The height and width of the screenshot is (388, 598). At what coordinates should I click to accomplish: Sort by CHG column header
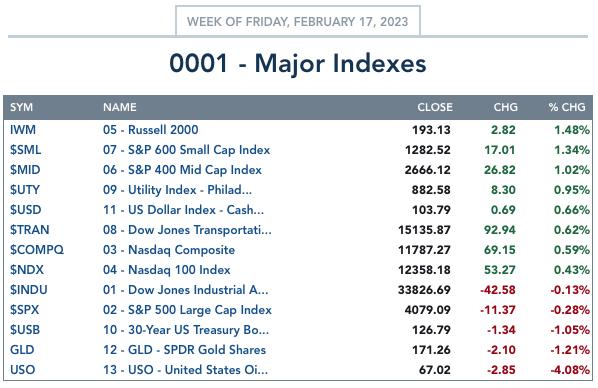pos(505,107)
